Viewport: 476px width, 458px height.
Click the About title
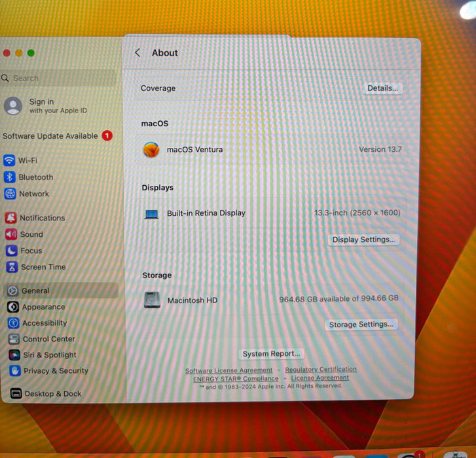(x=165, y=53)
